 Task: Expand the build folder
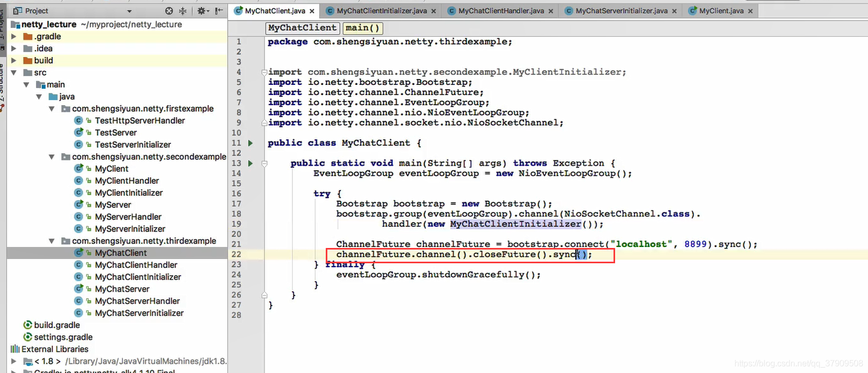pos(14,61)
